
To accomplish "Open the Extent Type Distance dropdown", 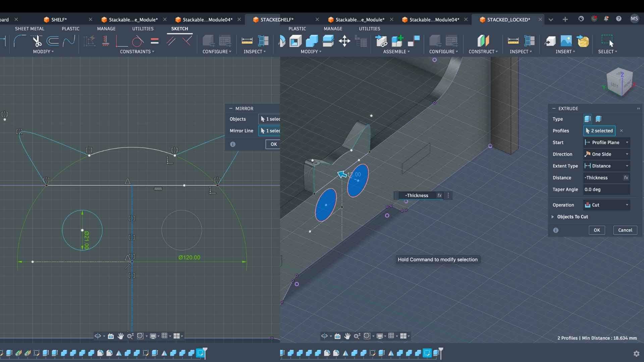I will pos(606,166).
